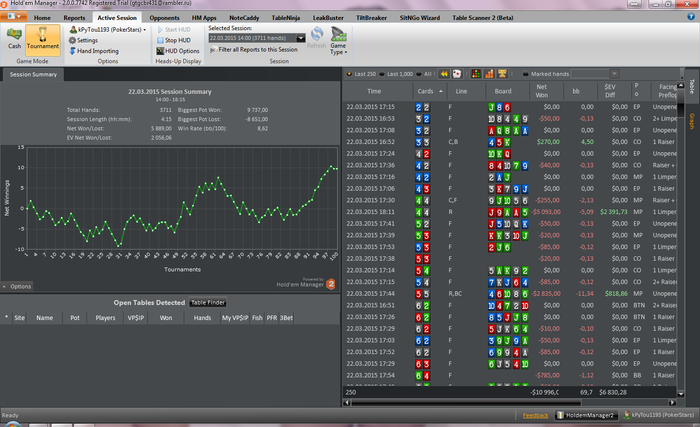Click the Players column header in Open Tables
The width and height of the screenshot is (700, 427).
pos(105,318)
